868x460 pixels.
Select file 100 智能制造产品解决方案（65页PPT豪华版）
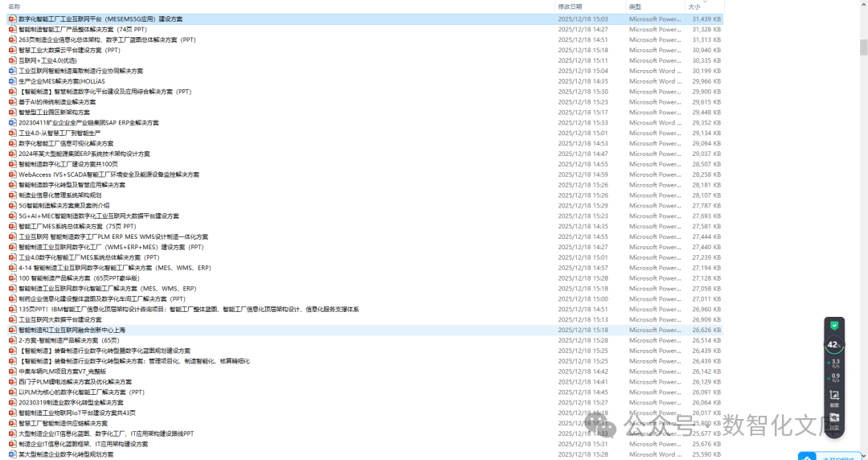(x=79, y=277)
